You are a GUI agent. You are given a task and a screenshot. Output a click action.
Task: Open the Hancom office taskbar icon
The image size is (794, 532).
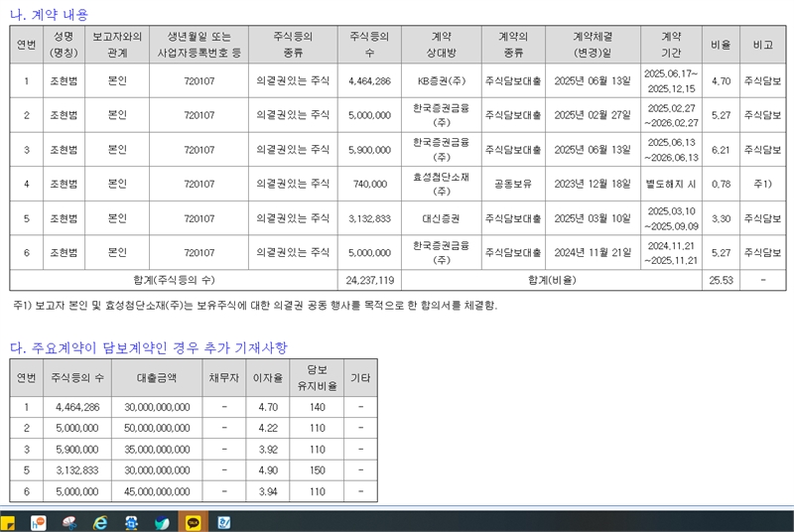coord(39,522)
